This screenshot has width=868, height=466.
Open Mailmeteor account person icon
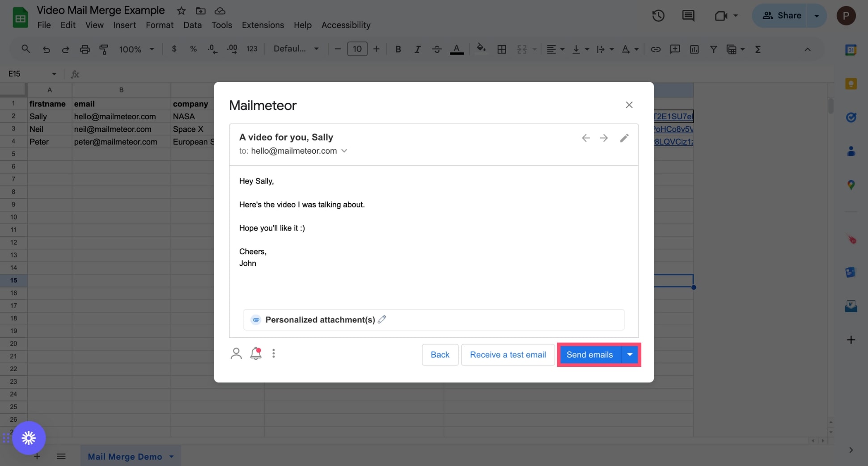236,353
